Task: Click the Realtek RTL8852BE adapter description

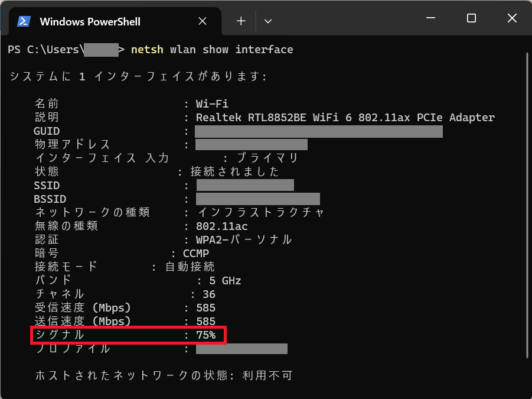Action: [x=345, y=118]
